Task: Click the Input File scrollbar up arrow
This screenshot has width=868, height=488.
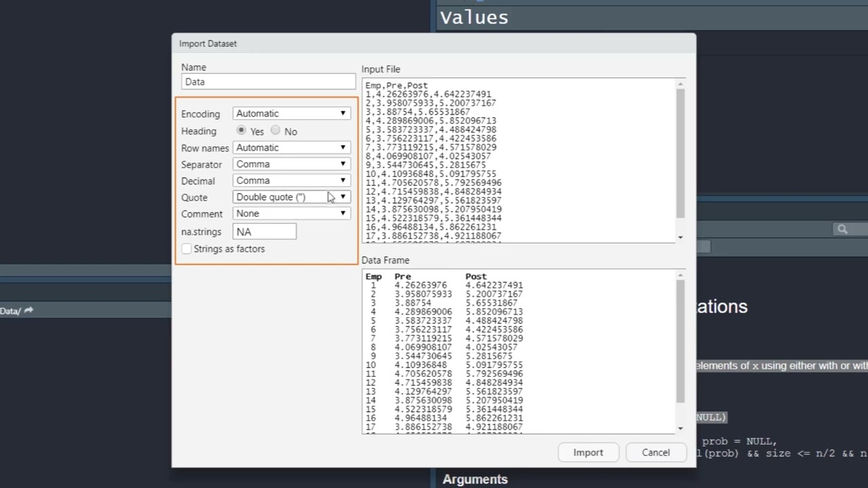Action: pos(680,83)
